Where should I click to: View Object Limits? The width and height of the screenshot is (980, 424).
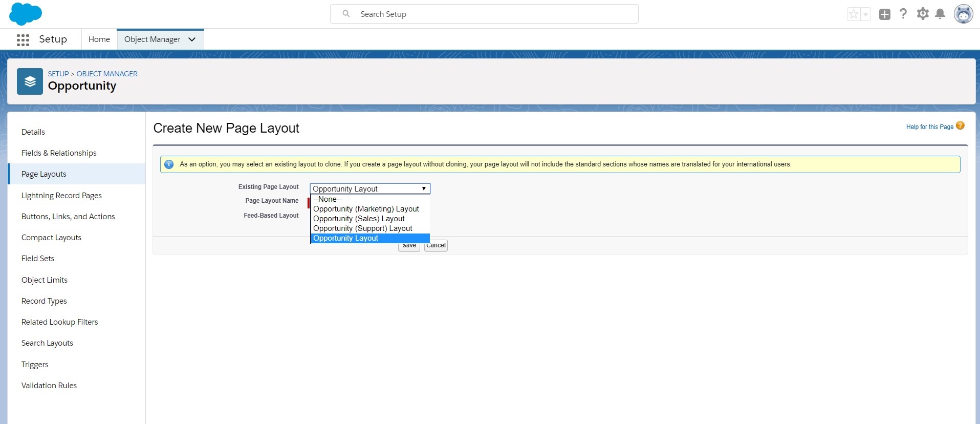click(45, 280)
